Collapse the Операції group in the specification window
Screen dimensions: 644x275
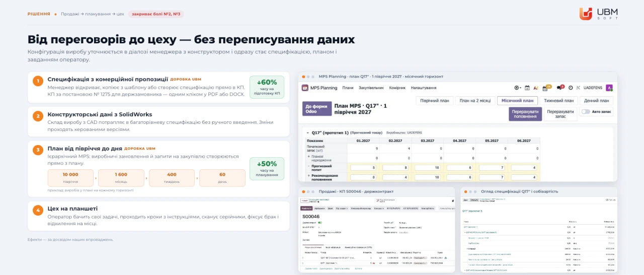coord(467,248)
